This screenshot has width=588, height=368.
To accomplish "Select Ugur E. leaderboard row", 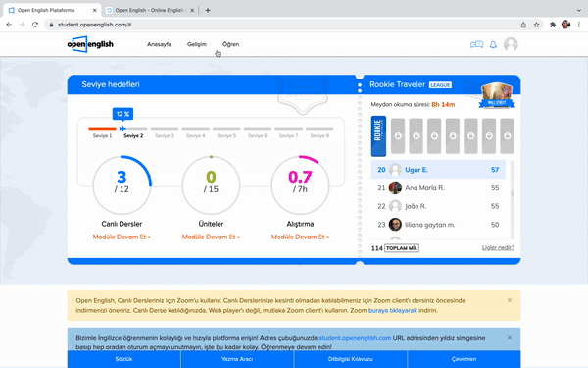I will pos(438,170).
